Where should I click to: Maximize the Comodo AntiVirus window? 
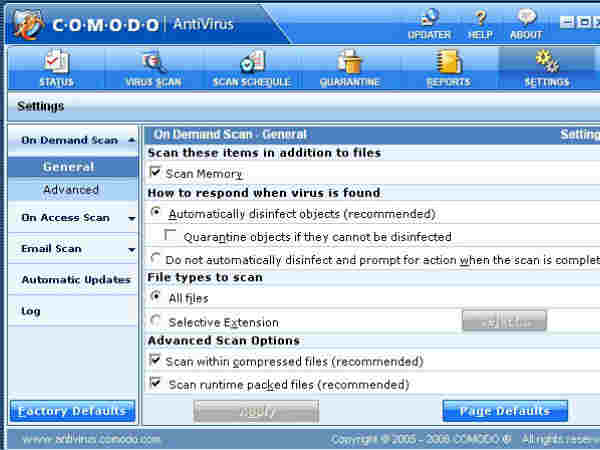tap(584, 22)
